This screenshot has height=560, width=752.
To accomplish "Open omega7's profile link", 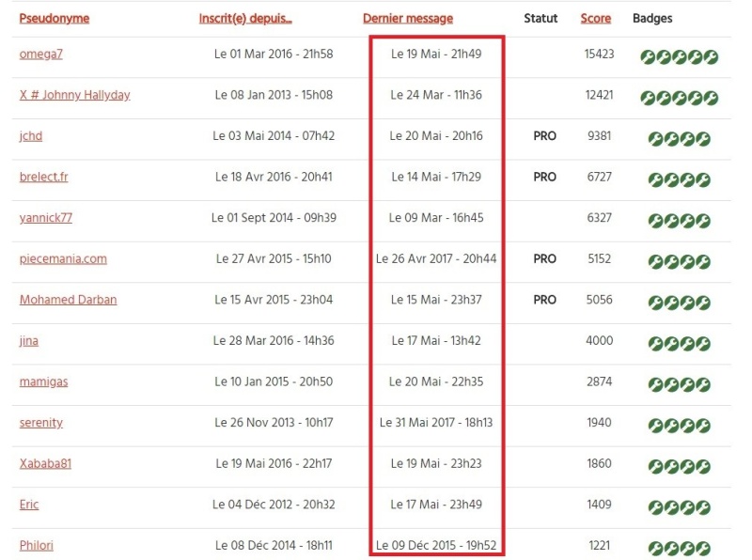I will tap(40, 54).
